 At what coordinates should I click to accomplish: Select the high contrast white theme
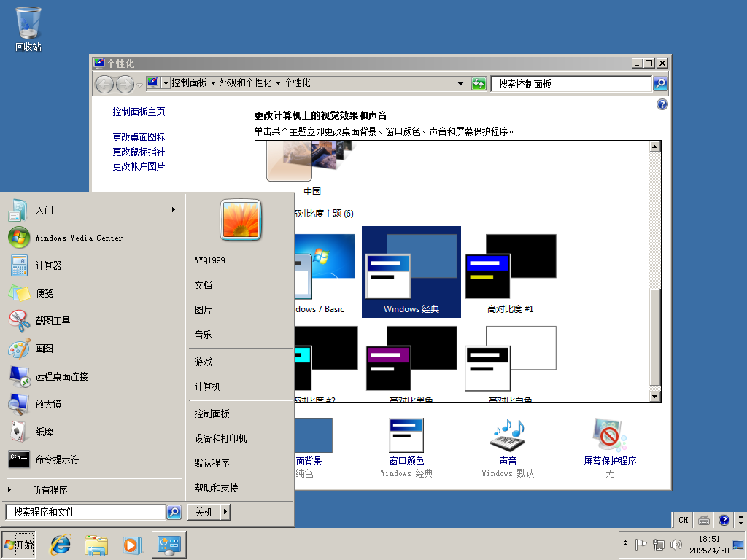(x=510, y=365)
